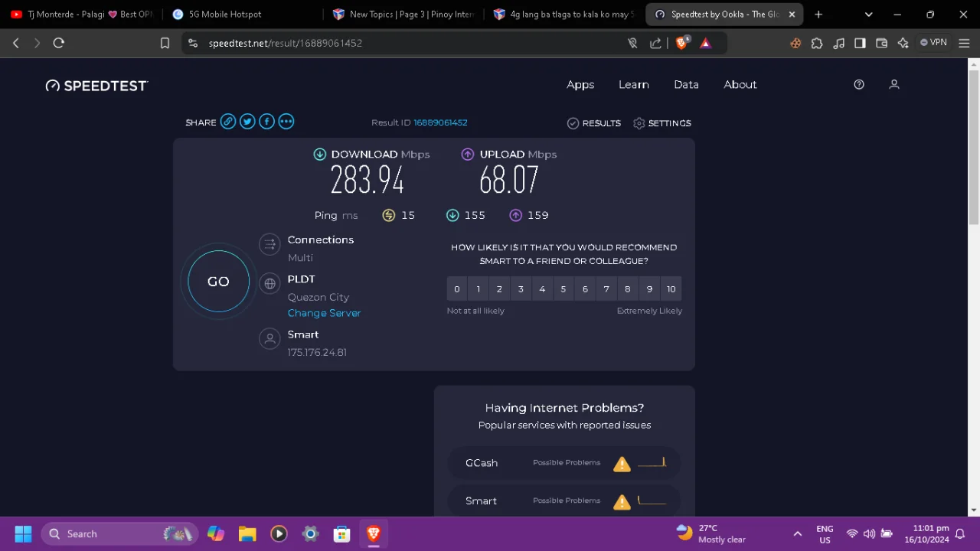
Task: Open the Apps menu
Action: (580, 84)
